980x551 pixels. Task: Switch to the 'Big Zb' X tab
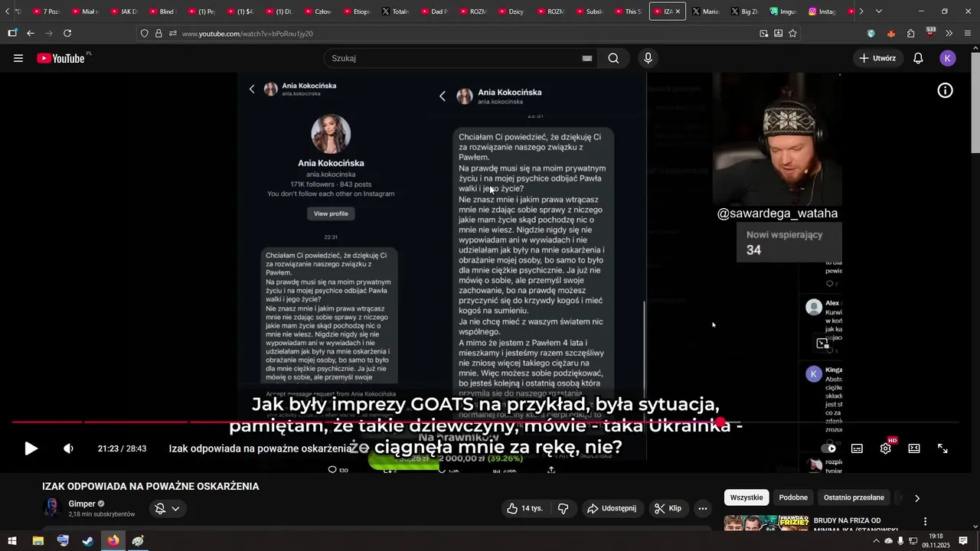(x=744, y=11)
